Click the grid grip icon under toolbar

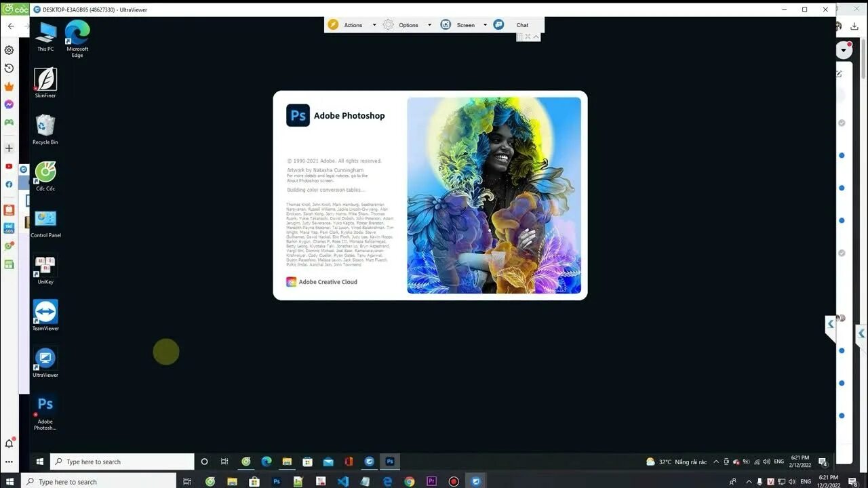[520, 37]
